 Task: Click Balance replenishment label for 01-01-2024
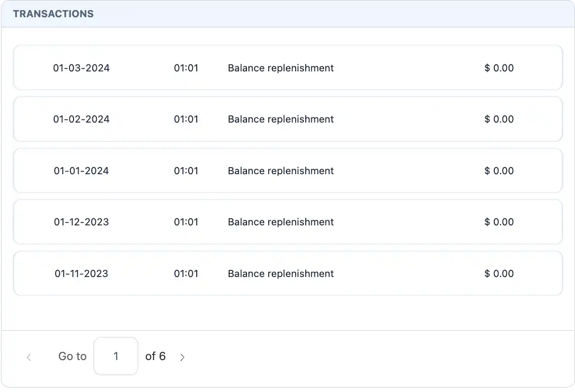(x=280, y=171)
